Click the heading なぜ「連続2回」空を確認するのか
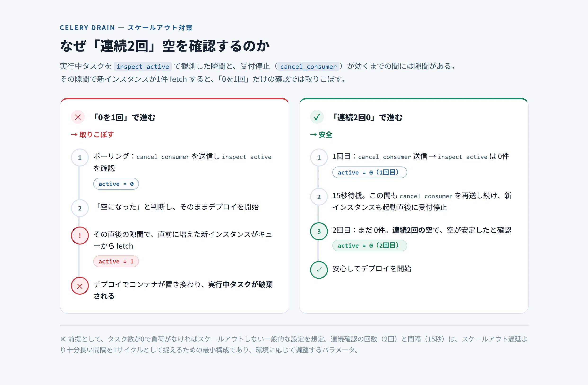The image size is (588, 385). [x=165, y=46]
